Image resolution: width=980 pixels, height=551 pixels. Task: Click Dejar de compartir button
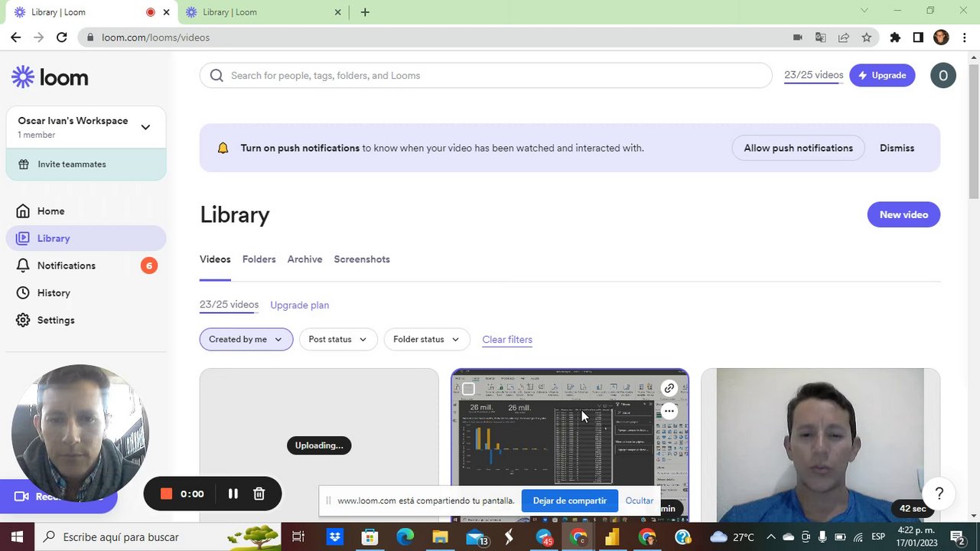click(570, 500)
